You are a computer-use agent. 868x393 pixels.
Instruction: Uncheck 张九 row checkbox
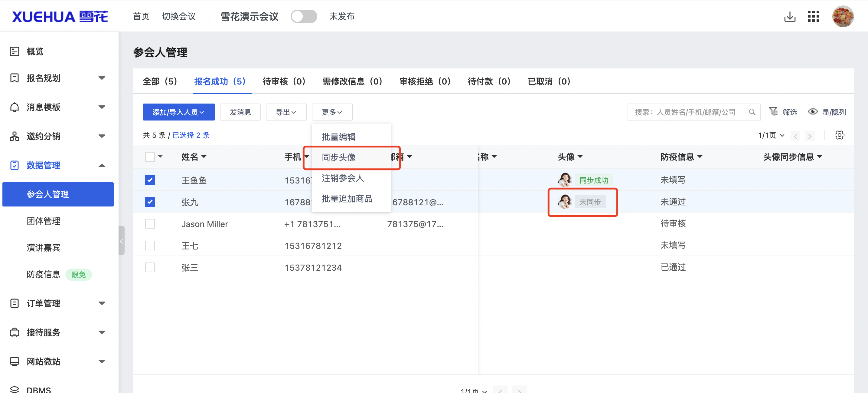point(150,202)
